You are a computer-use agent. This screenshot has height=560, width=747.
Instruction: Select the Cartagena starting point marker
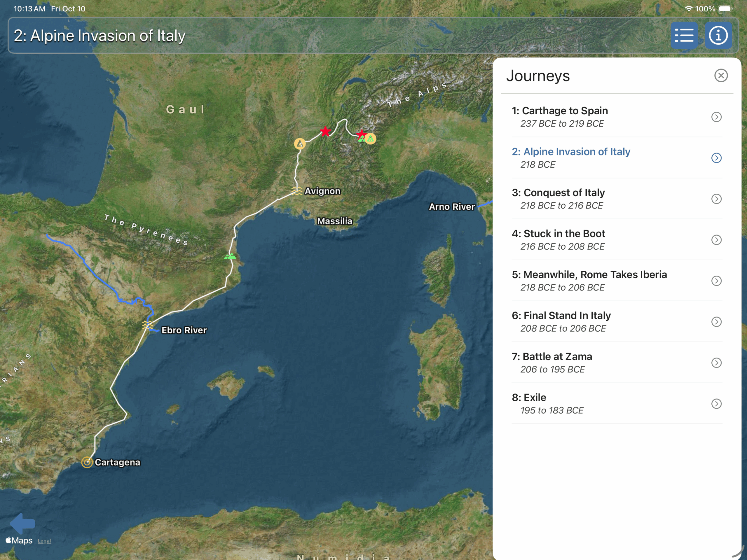coord(87,462)
